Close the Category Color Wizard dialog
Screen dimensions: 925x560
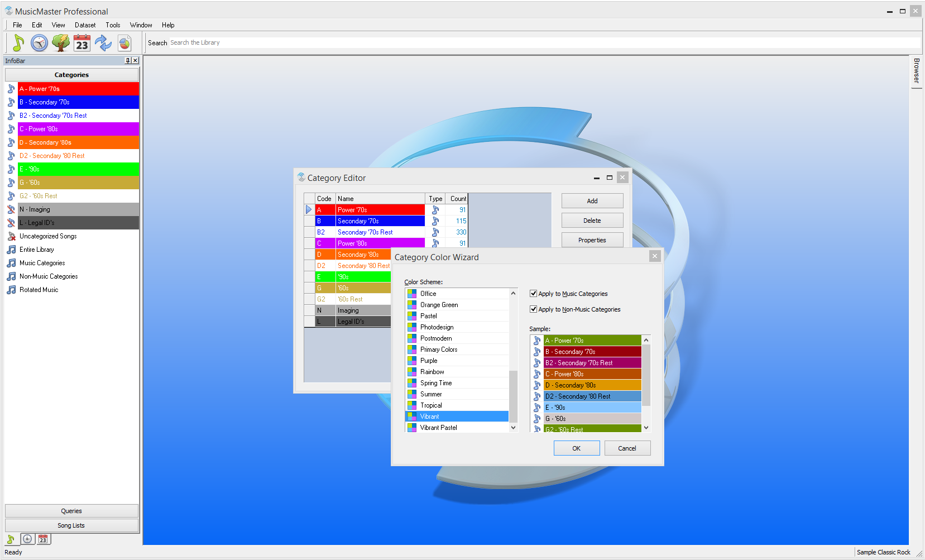tap(655, 256)
